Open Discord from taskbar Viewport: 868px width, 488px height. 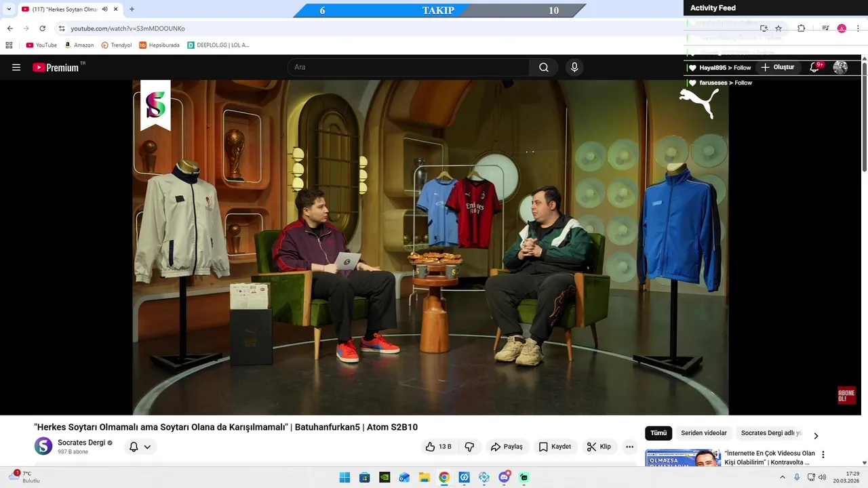pos(504,477)
